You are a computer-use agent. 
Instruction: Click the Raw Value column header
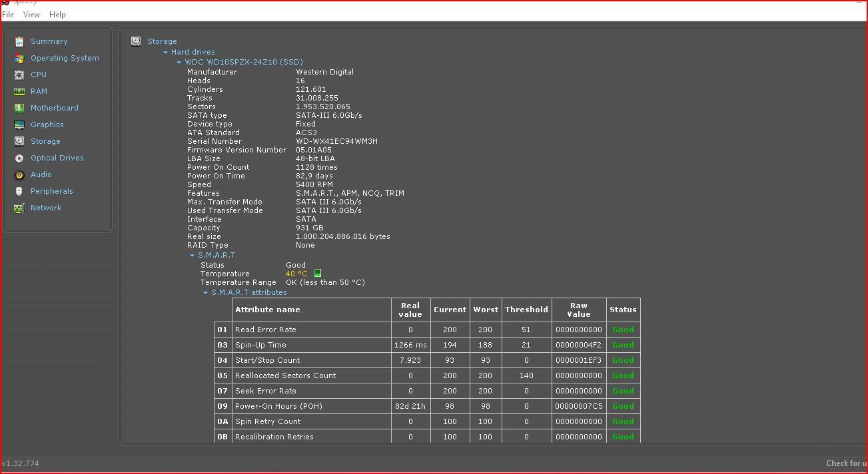579,310
